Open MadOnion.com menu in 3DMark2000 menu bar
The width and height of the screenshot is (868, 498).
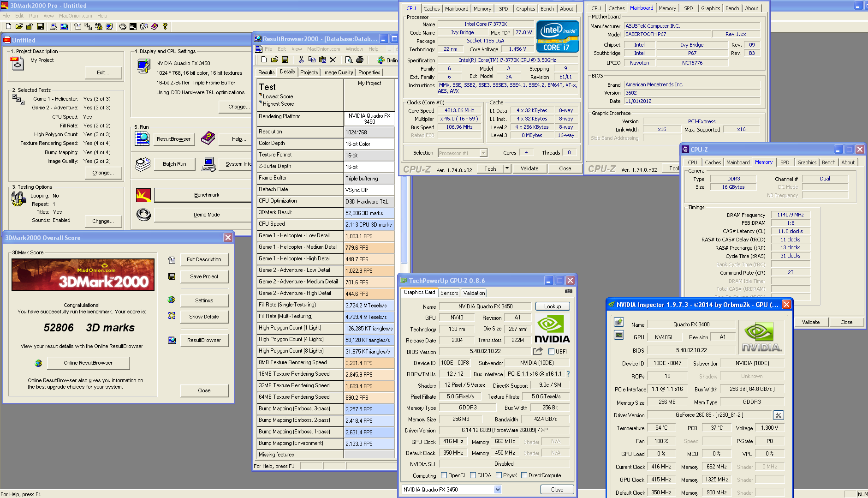75,16
